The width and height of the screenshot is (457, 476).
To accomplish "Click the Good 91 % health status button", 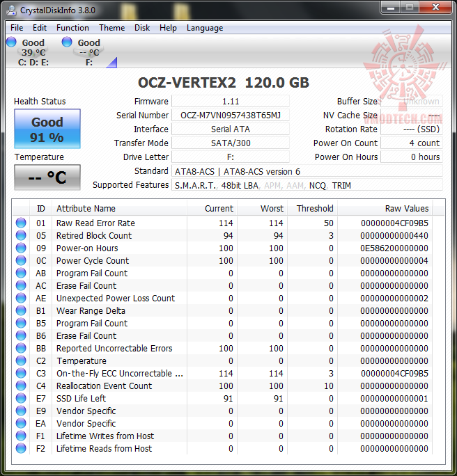I will 47,129.
